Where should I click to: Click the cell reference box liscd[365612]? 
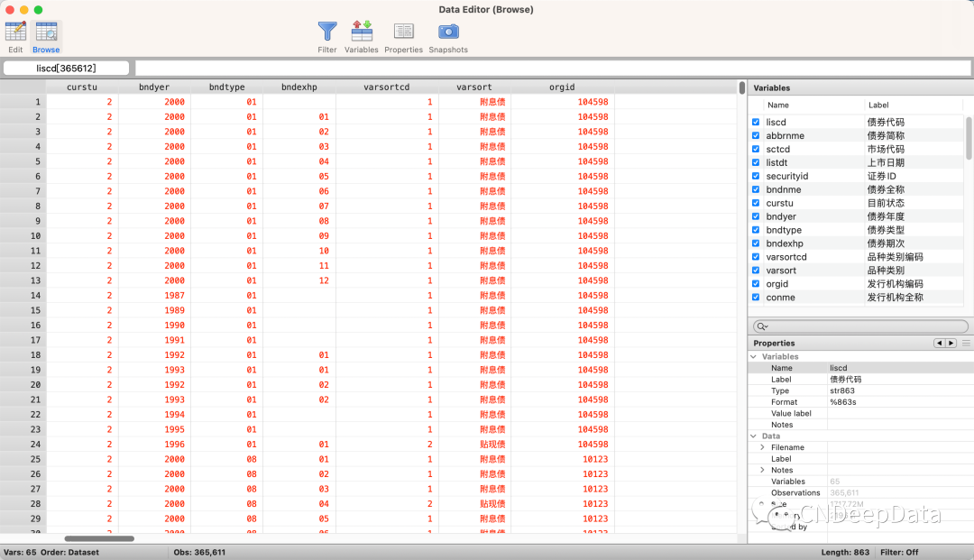point(67,69)
